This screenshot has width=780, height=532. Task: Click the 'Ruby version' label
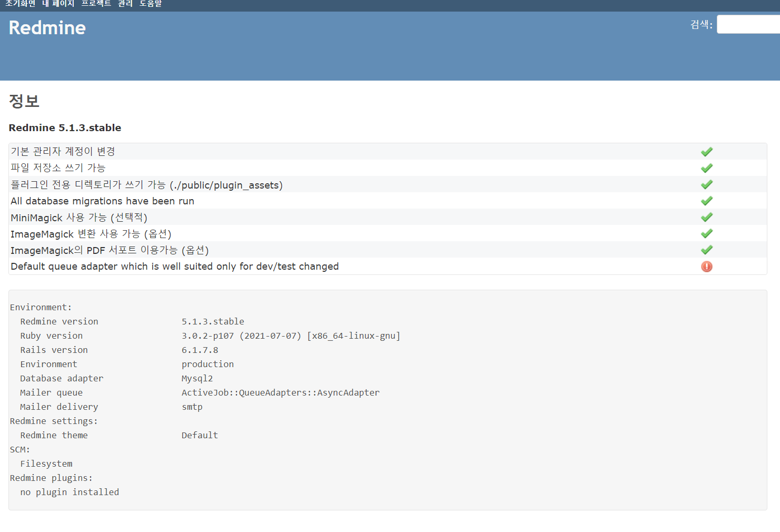(x=52, y=336)
